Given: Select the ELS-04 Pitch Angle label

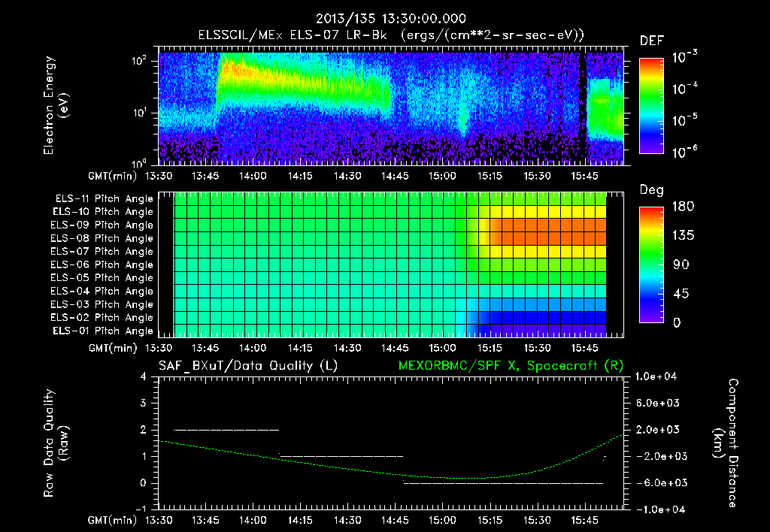Looking at the screenshot, I should (102, 291).
